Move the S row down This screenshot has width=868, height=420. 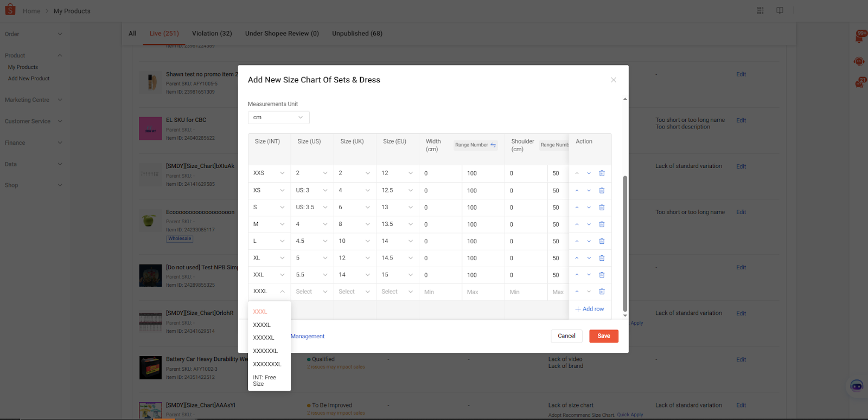click(589, 208)
